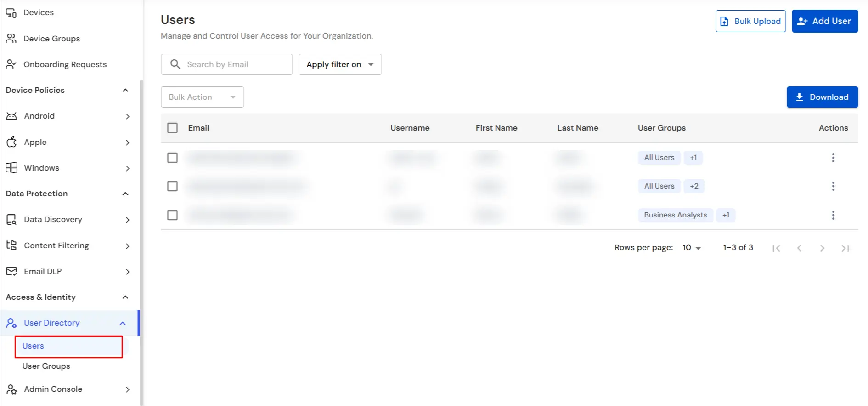Click the Last Name column header
The image size is (868, 406).
tap(577, 128)
